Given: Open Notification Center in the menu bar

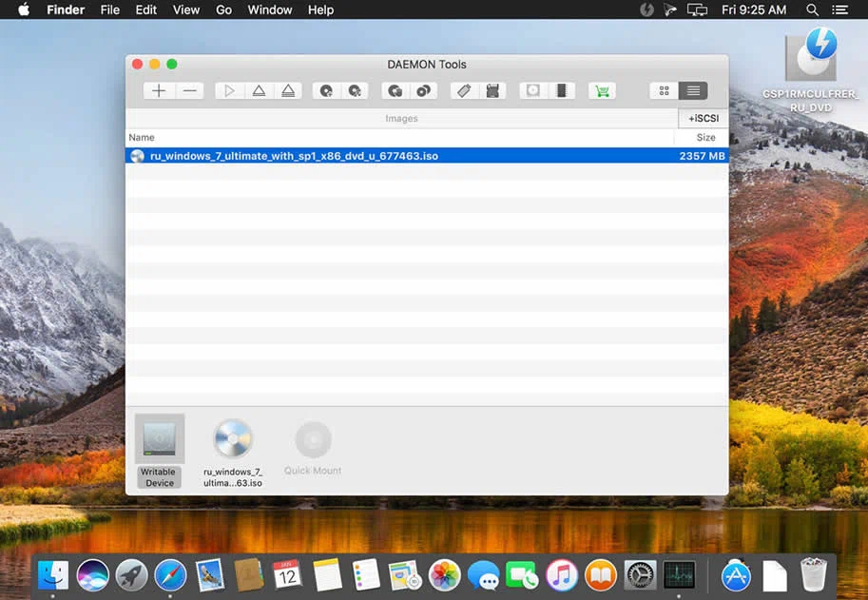Looking at the screenshot, I should pyautogui.click(x=839, y=10).
